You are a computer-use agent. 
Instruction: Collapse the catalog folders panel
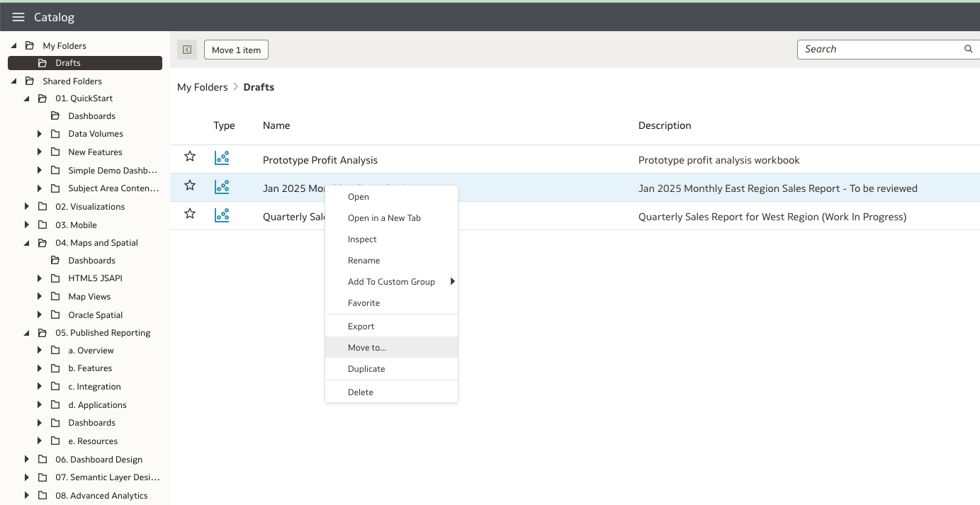(x=186, y=50)
